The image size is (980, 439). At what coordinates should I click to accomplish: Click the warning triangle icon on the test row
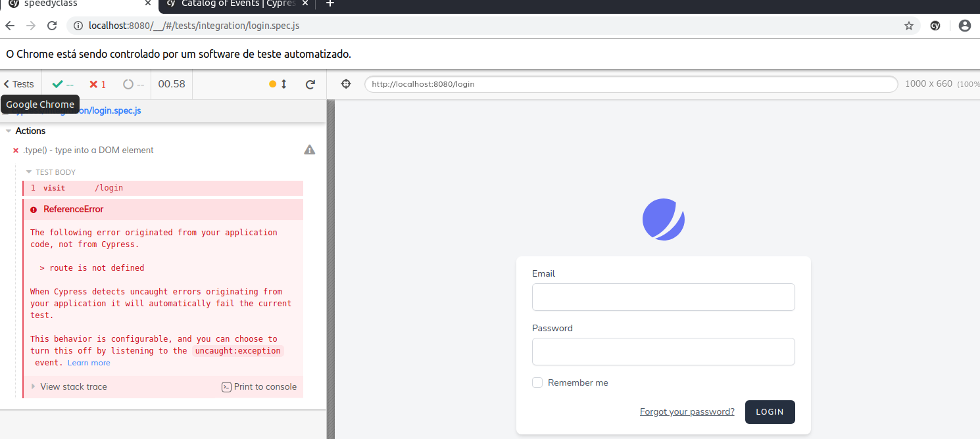tap(309, 150)
